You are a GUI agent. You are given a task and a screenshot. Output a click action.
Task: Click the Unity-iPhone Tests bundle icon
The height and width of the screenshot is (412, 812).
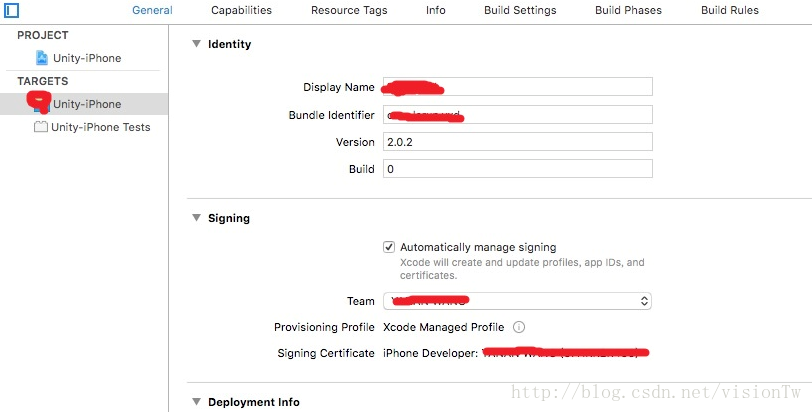[x=41, y=127]
